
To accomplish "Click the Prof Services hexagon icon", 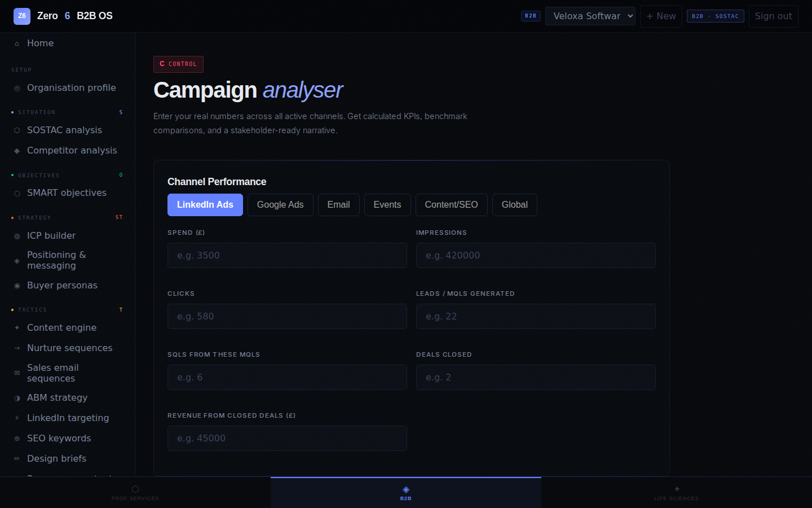I will click(x=135, y=489).
